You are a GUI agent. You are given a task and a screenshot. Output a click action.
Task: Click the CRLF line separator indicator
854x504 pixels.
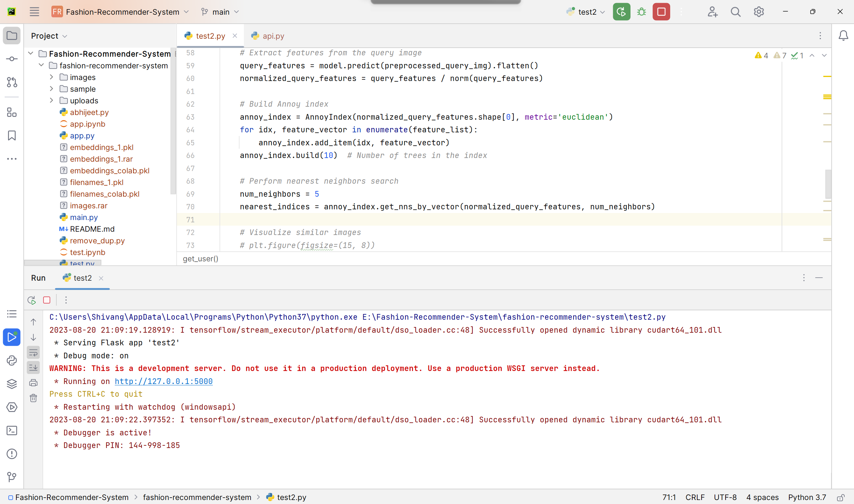click(x=695, y=498)
